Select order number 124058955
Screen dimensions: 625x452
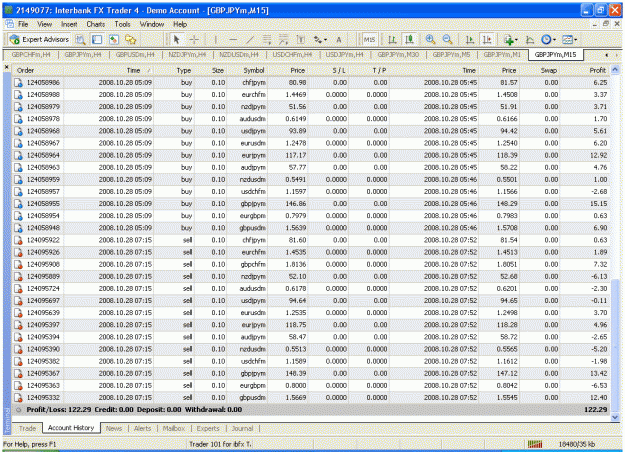(43, 204)
